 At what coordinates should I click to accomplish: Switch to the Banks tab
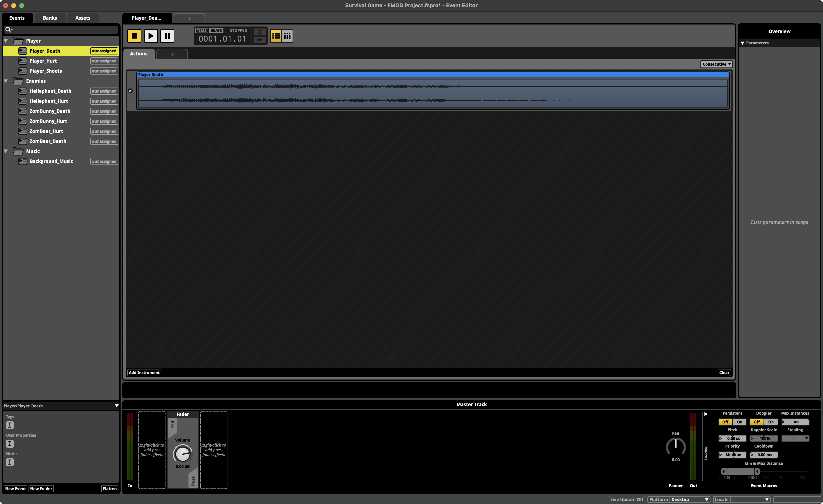(50, 18)
